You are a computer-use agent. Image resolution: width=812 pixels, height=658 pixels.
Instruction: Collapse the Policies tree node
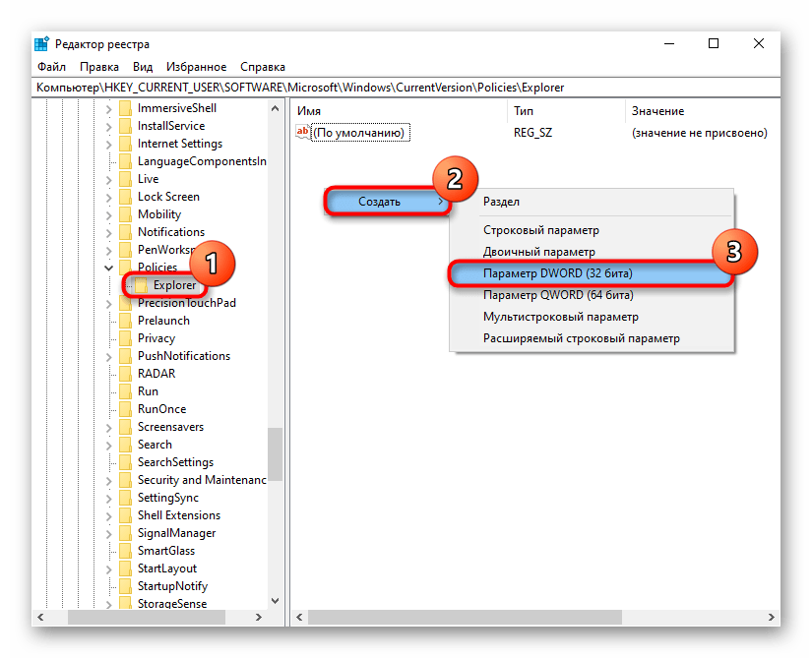click(108, 268)
